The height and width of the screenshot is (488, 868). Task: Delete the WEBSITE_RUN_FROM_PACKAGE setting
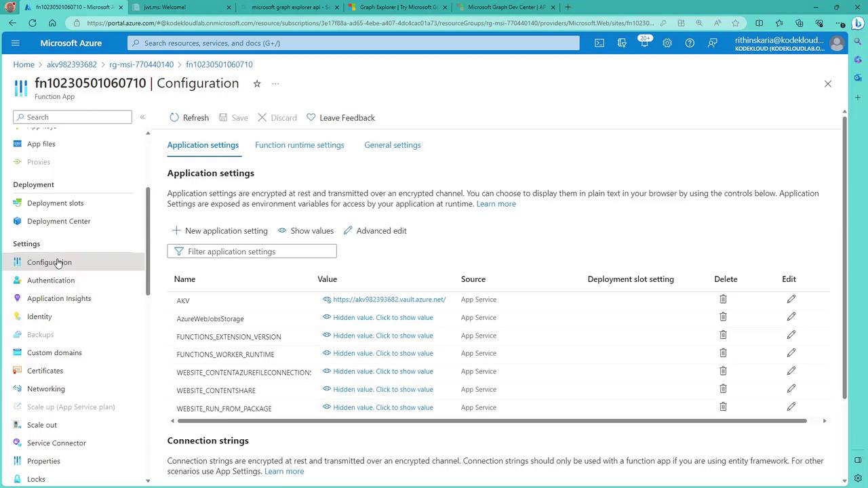pos(723,407)
